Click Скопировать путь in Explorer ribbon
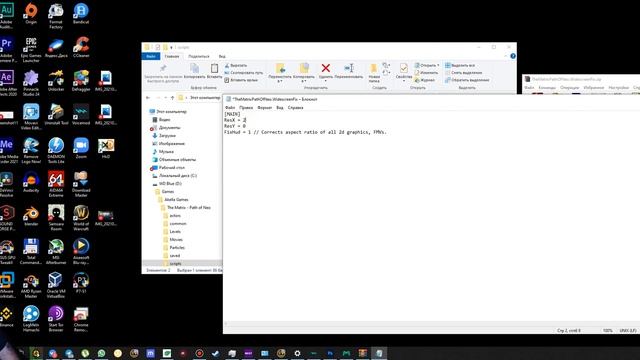Screen dimensions: 640x360 (x=244, y=73)
